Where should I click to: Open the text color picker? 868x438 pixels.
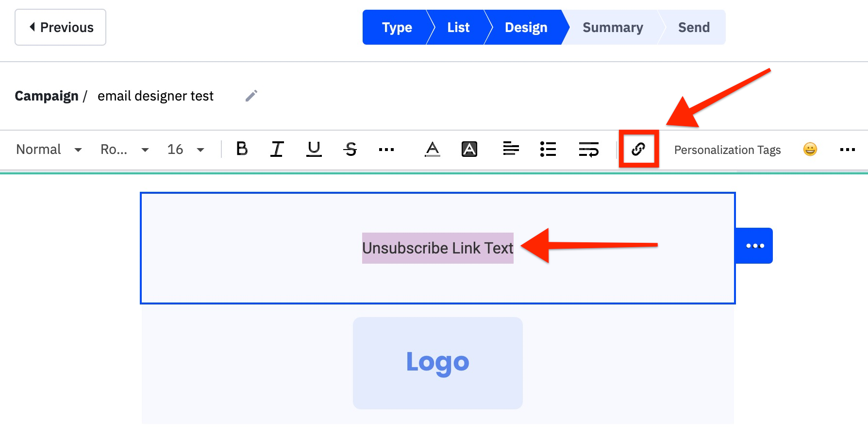pyautogui.click(x=433, y=150)
